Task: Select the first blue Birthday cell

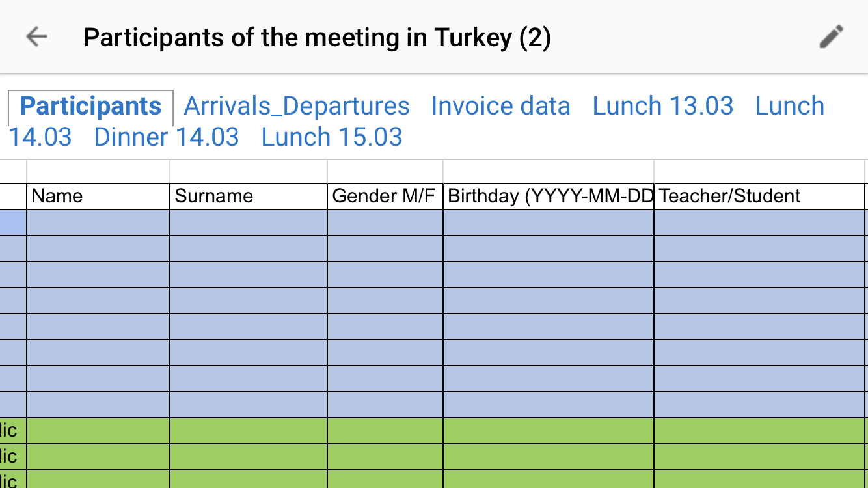Action: point(548,223)
